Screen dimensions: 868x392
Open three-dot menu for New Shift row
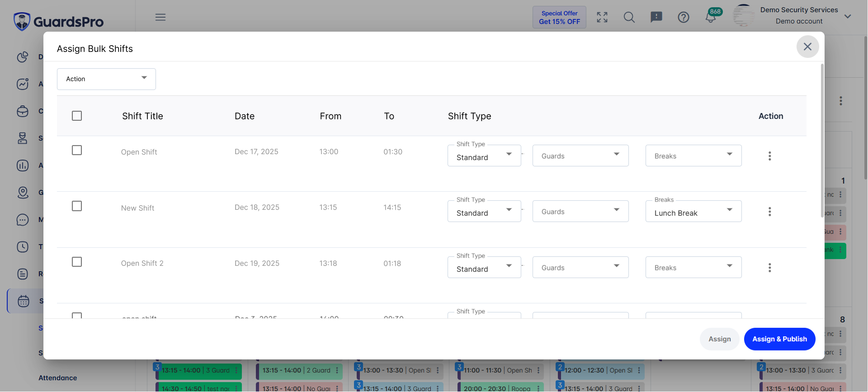point(769,212)
